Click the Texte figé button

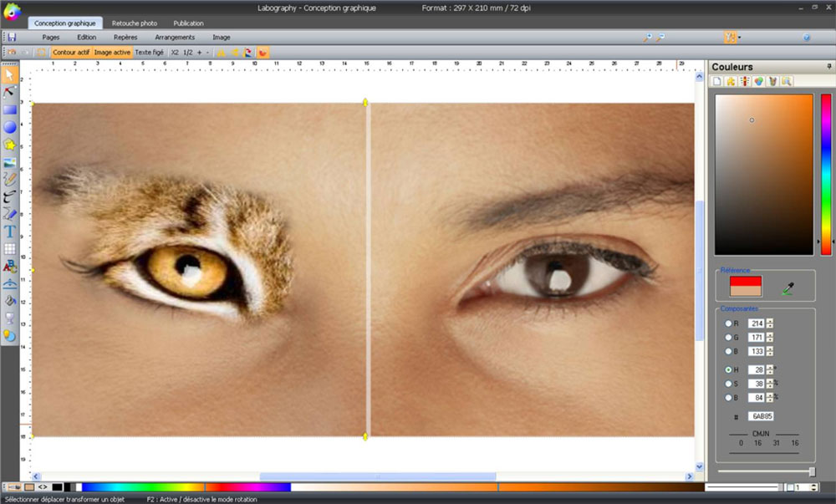[150, 52]
